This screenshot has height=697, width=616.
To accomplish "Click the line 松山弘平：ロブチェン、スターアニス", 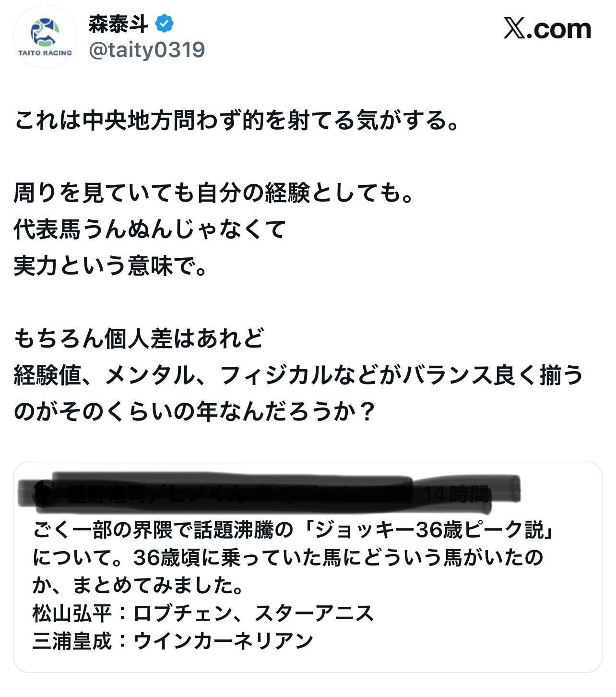I will (x=203, y=613).
